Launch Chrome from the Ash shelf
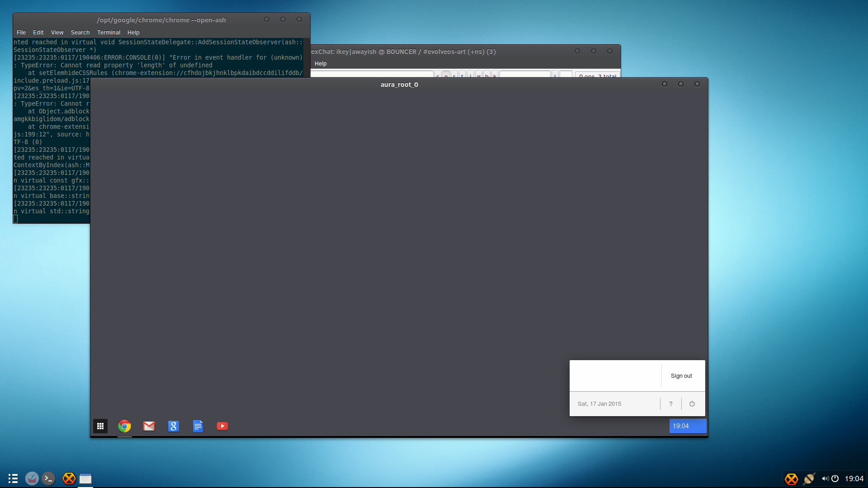The height and width of the screenshot is (488, 868). point(125,426)
